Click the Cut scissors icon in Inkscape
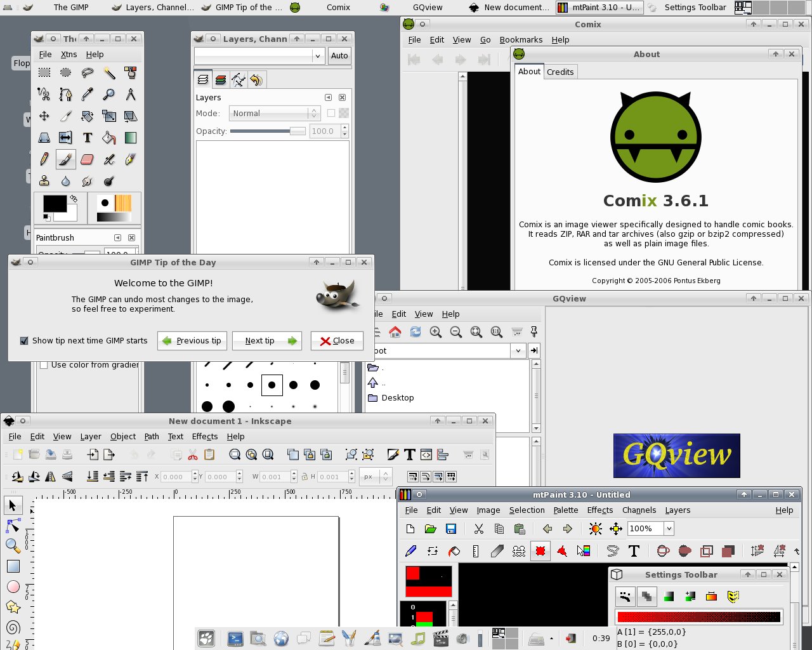Viewport: 812px width, 650px height. [193, 454]
